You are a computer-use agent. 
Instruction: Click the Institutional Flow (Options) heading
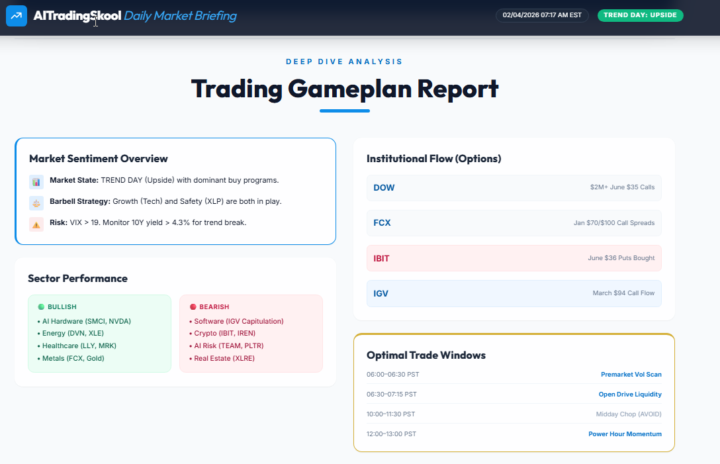click(433, 159)
